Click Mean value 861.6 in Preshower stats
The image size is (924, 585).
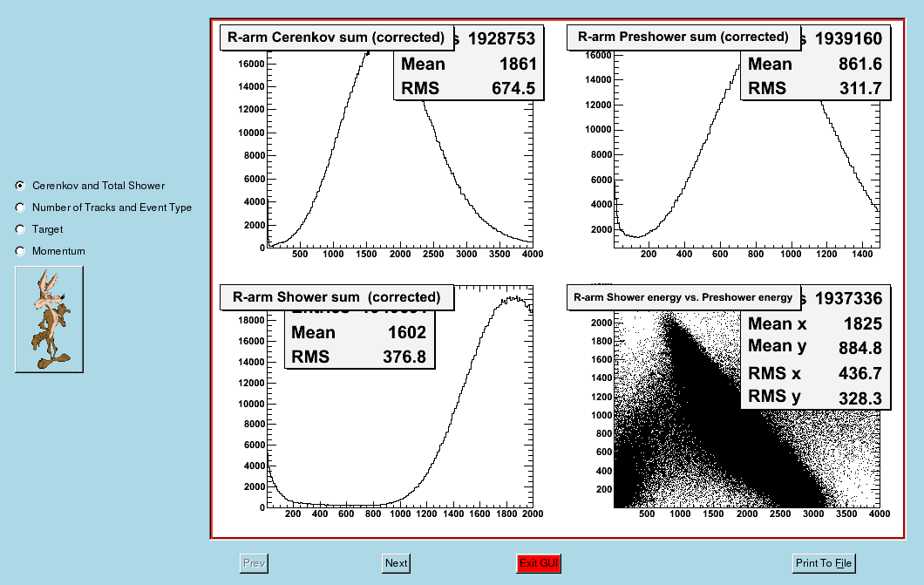(860, 65)
